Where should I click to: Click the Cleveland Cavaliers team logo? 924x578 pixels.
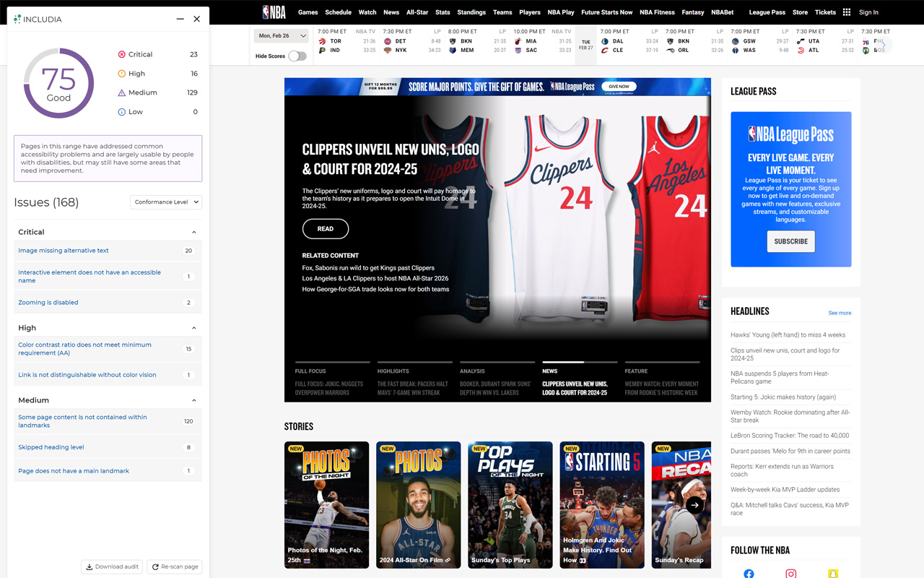point(603,51)
